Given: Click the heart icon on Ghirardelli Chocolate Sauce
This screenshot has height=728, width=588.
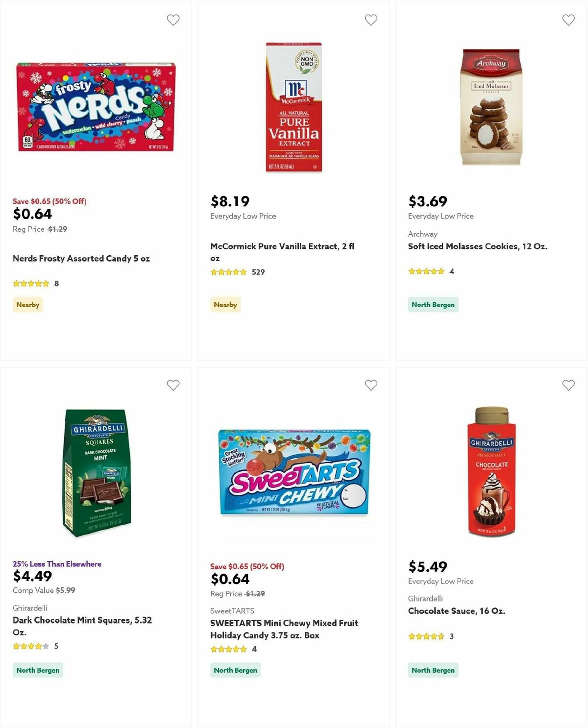Looking at the screenshot, I should (x=568, y=386).
